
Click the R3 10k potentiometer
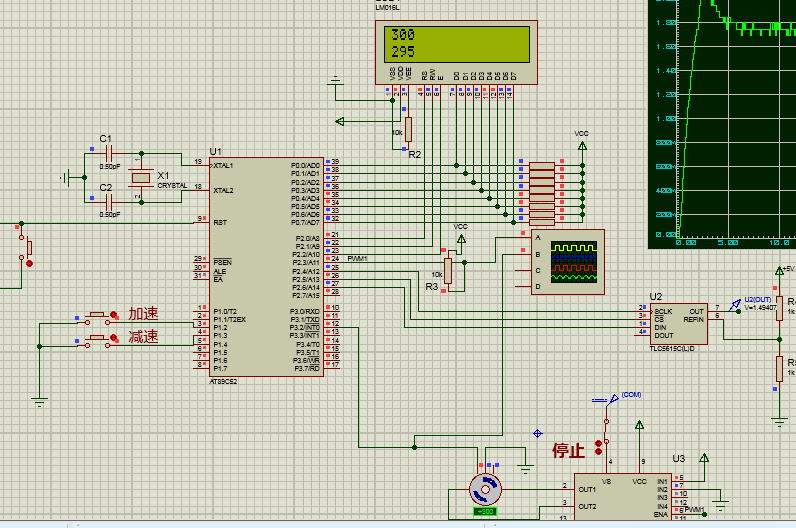[x=448, y=271]
